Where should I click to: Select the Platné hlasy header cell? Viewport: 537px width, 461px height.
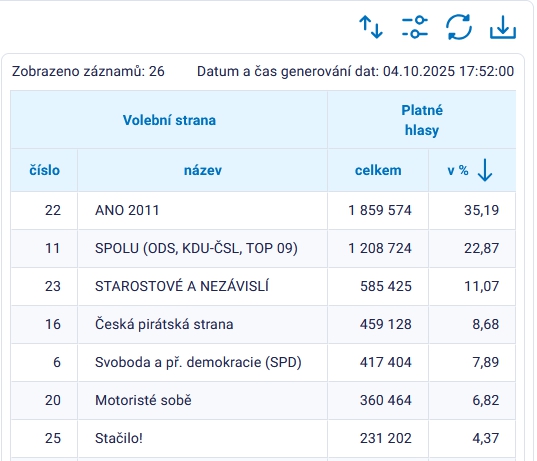[422, 120]
